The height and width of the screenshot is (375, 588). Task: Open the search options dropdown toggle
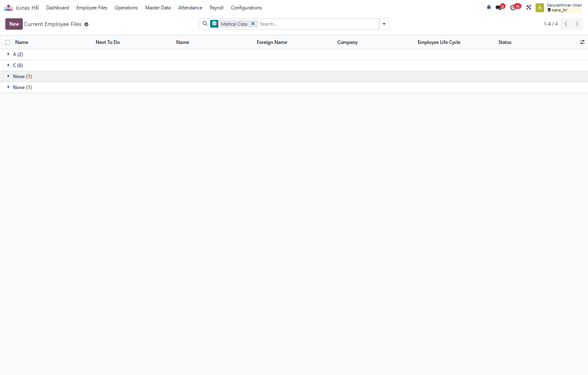(384, 24)
